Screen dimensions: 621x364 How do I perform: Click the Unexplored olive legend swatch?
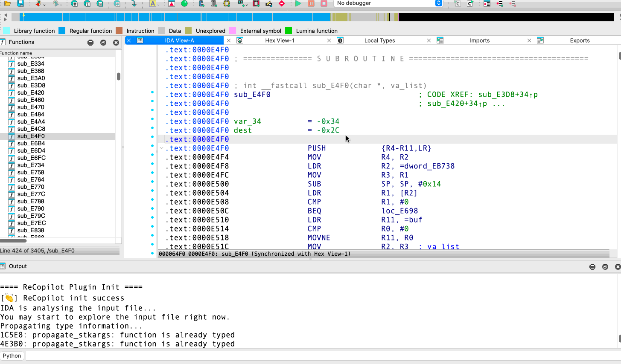[188, 31]
